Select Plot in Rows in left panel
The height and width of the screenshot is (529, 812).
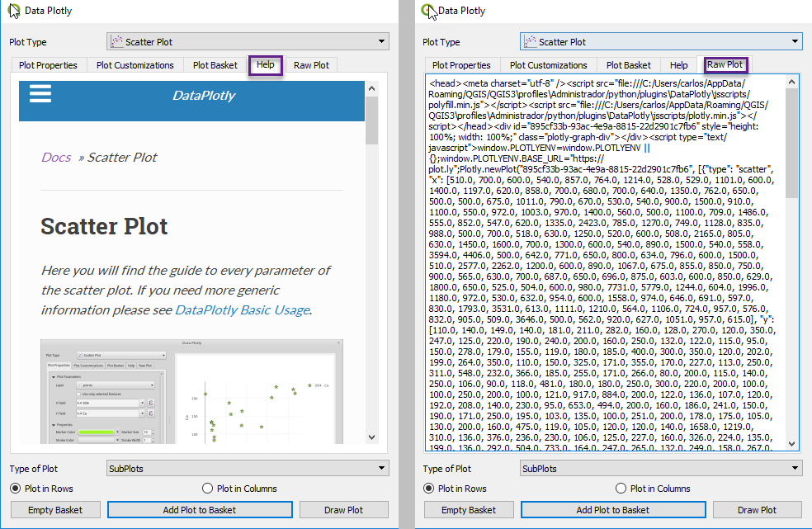click(x=17, y=489)
